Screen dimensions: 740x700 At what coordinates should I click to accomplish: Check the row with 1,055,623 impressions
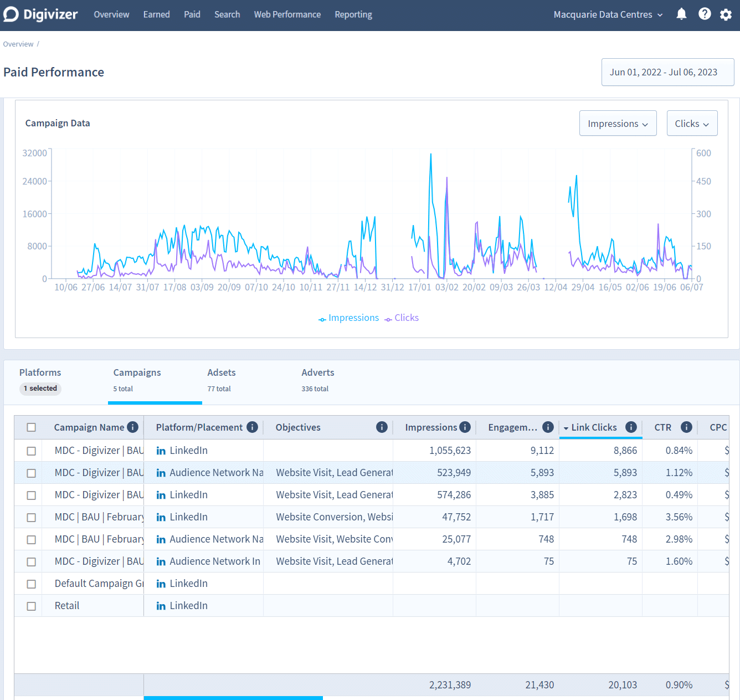(32, 451)
